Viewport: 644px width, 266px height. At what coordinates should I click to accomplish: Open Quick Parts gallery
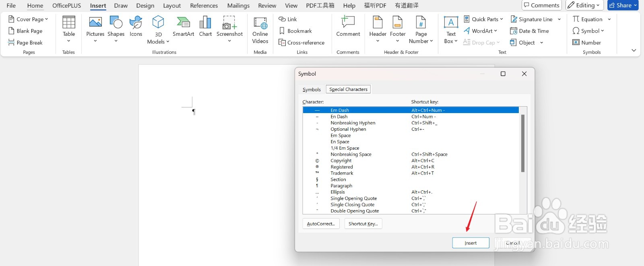[483, 19]
